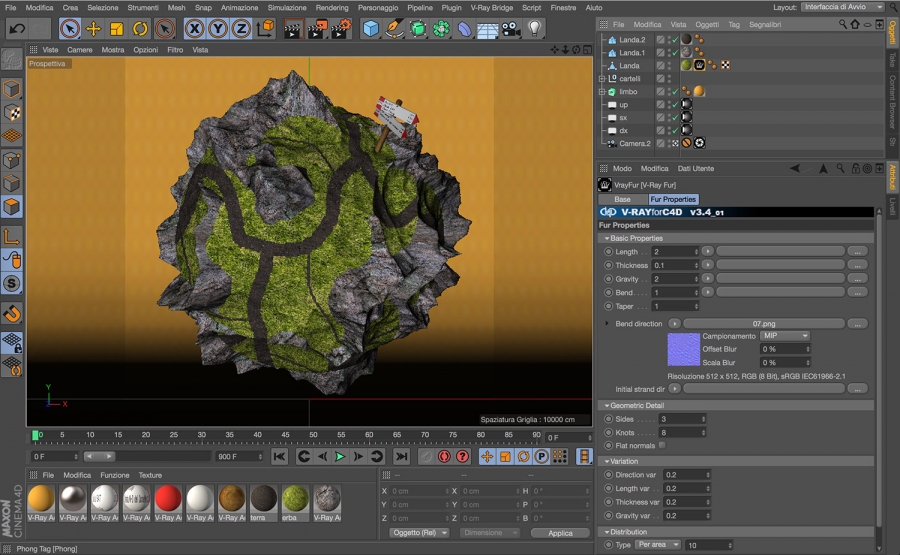Viewport: 900px width, 555px height.
Task: Select the Move tool
Action: tap(93, 29)
